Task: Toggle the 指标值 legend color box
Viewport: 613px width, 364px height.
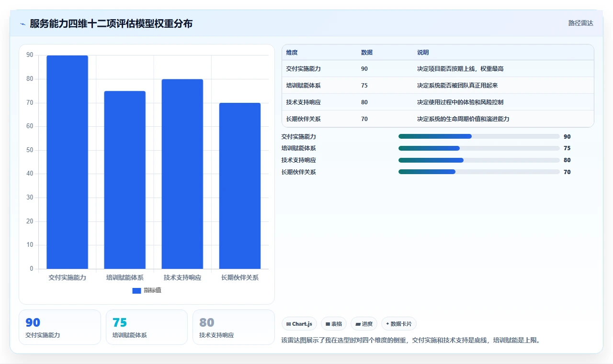Action: 136,290
